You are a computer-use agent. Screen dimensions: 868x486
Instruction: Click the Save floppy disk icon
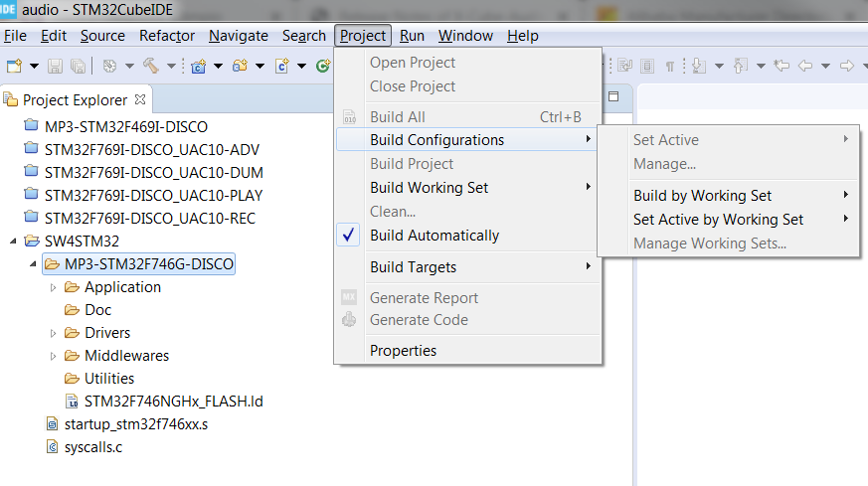pos(55,67)
